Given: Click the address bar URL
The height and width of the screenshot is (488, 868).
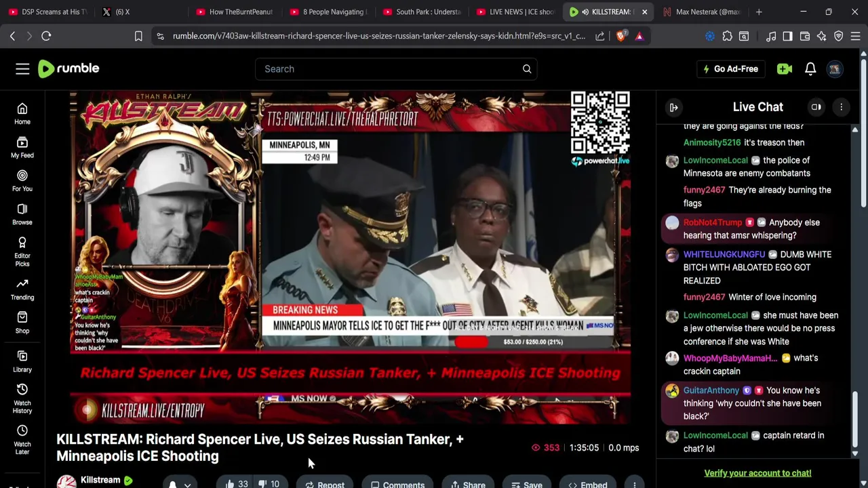Looking at the screenshot, I should click(x=379, y=36).
